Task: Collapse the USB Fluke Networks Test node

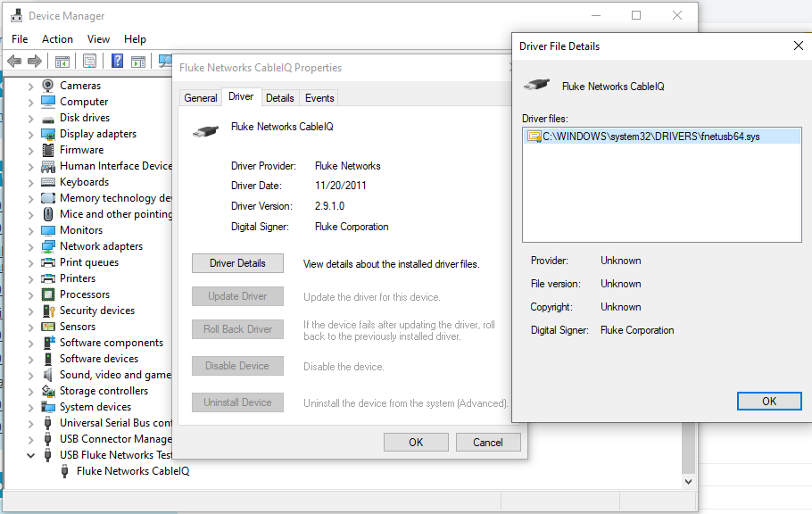Action: point(30,455)
